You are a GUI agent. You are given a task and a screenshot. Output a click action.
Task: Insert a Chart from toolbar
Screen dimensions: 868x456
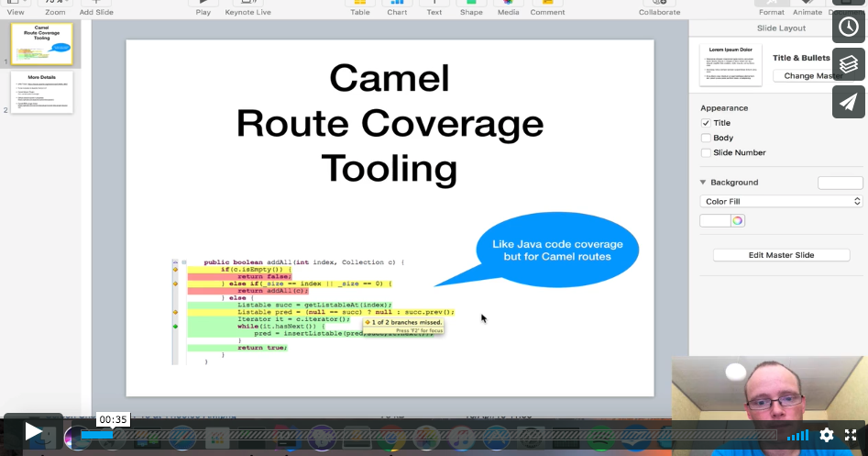pos(397,7)
